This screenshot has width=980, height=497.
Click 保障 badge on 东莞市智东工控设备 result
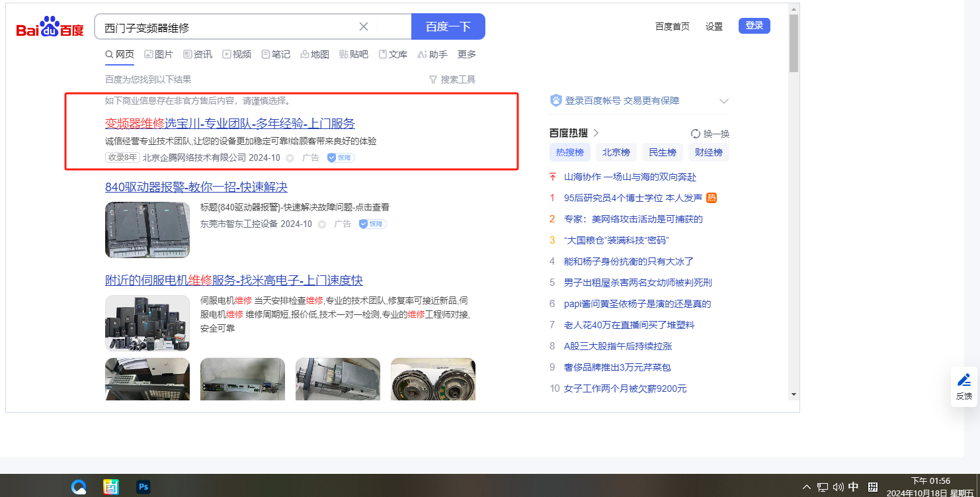tap(373, 224)
